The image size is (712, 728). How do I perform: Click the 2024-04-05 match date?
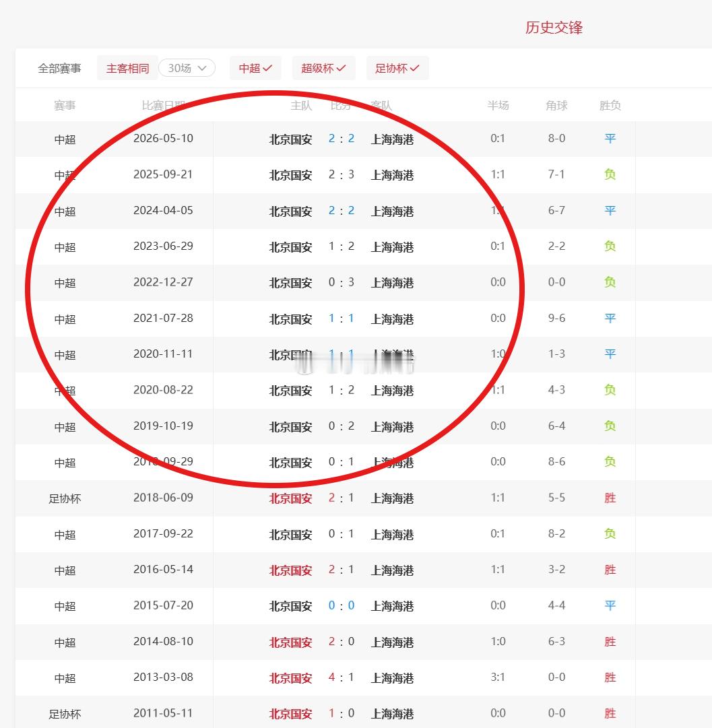(x=163, y=210)
